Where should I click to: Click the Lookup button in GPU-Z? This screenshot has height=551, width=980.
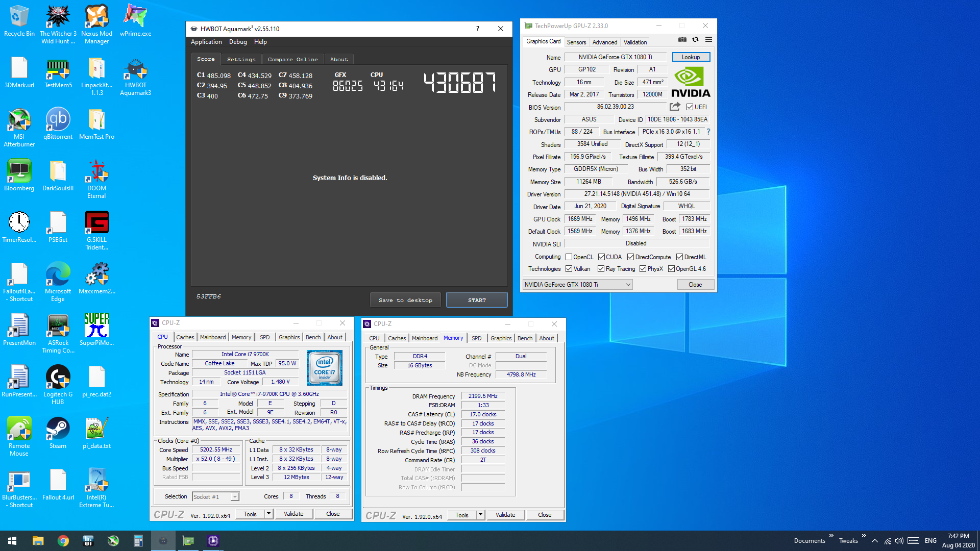[x=691, y=57]
